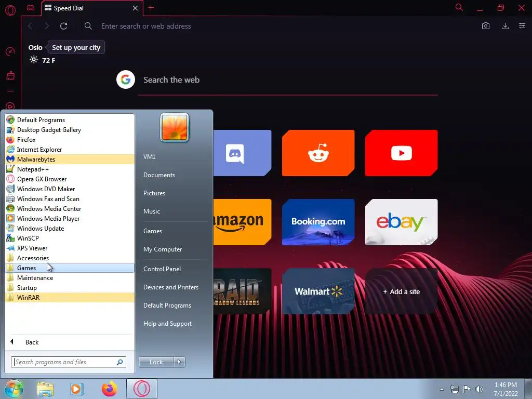The image size is (532, 399).
Task: Launch XPS Viewer entry
Action: tap(70, 248)
